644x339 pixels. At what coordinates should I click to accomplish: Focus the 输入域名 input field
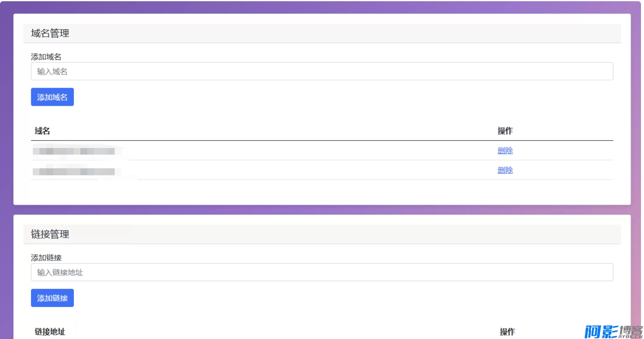(x=322, y=72)
